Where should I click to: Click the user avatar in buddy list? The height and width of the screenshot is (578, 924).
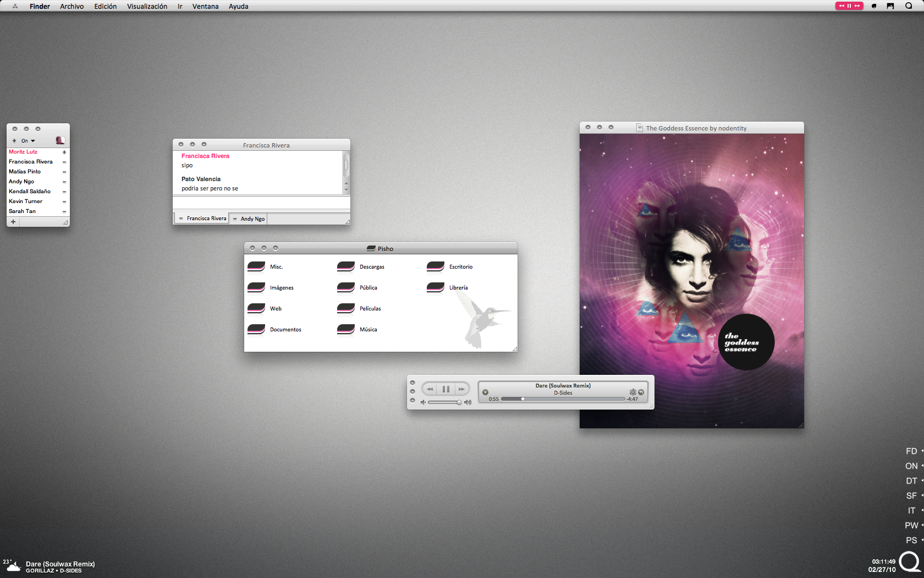point(60,140)
